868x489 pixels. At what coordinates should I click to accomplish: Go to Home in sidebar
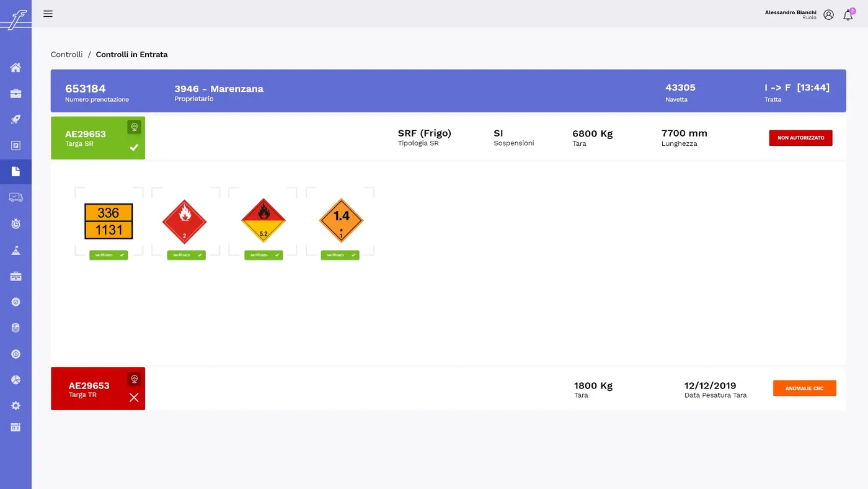pyautogui.click(x=15, y=68)
